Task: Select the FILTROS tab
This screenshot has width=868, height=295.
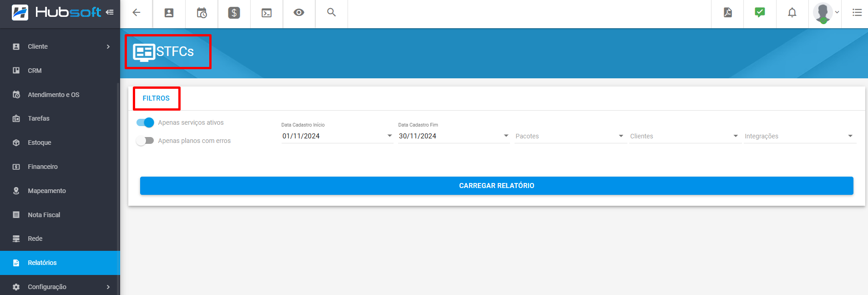Action: [156, 98]
